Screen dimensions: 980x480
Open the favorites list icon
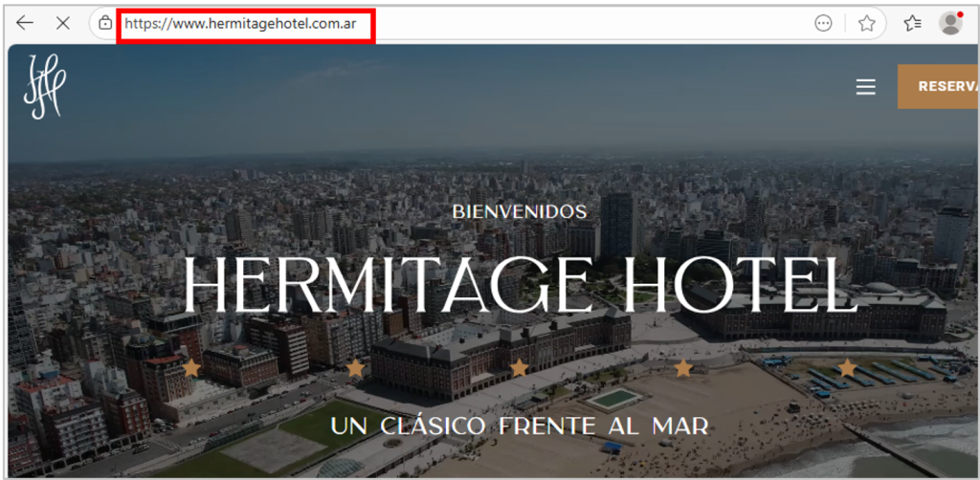pos(912,24)
